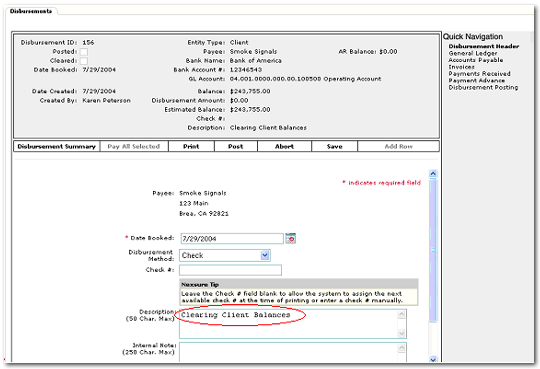Click the form scroll up arrow
The width and height of the screenshot is (540, 369).
(433, 174)
